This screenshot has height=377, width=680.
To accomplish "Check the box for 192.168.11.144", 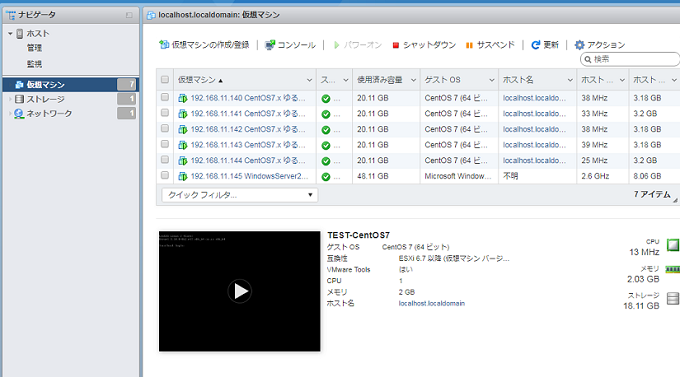I will point(165,160).
